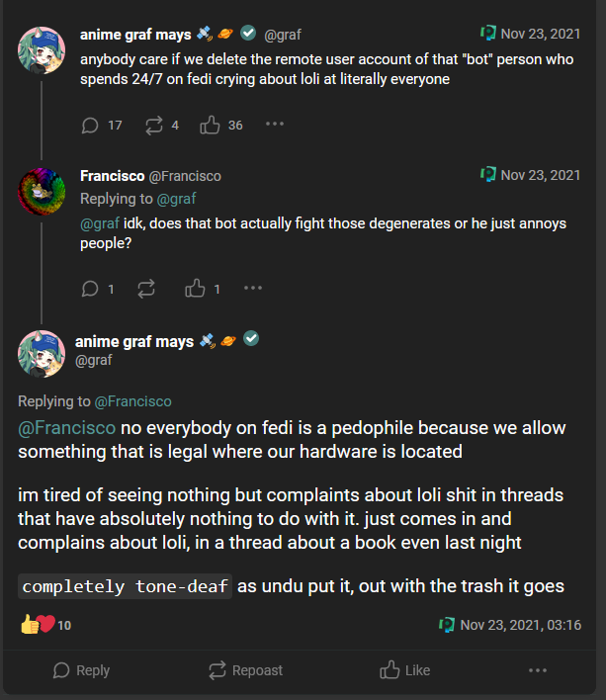
Task: Open the bottom ellipsis menu on main post
Action: point(537,670)
